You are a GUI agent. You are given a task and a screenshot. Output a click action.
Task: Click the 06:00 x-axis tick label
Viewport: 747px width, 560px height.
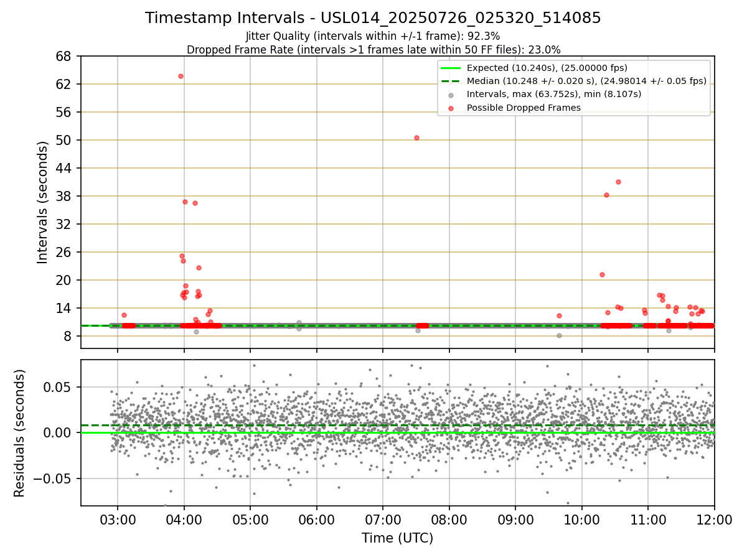317,520
